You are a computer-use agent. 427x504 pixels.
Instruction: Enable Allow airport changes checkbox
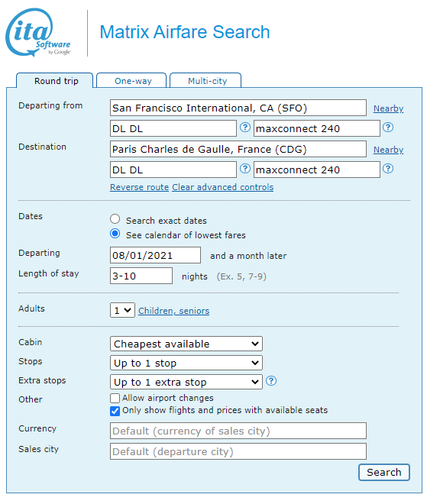115,399
